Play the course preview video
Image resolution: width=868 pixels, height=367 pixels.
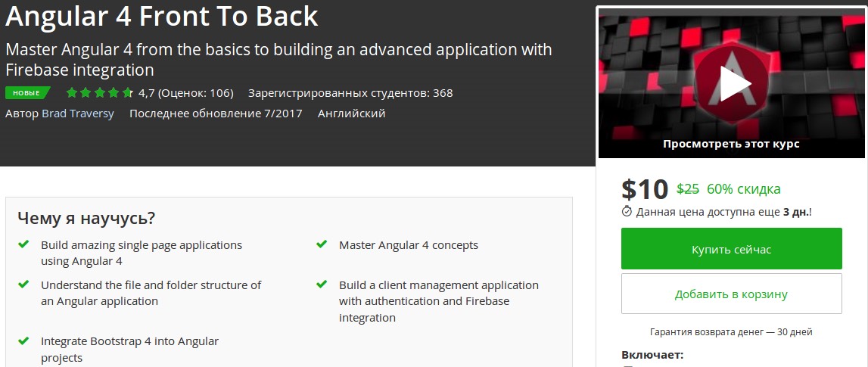pyautogui.click(x=731, y=82)
